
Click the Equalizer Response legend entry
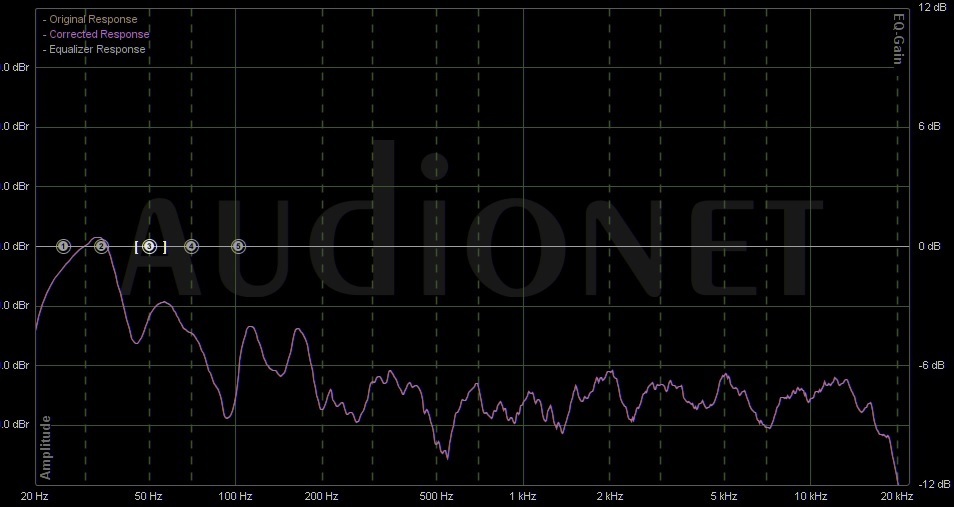click(94, 49)
